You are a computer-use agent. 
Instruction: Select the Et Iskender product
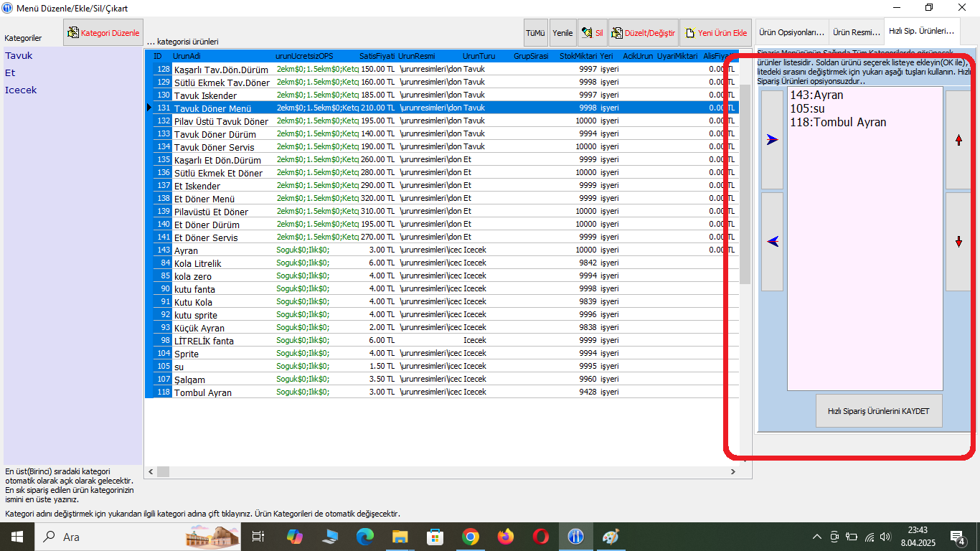(442, 186)
